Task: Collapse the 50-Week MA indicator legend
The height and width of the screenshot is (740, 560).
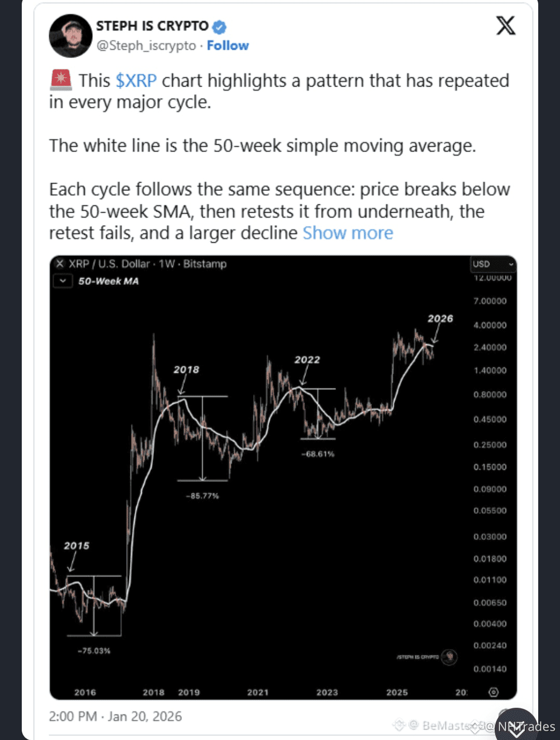Action: click(63, 281)
